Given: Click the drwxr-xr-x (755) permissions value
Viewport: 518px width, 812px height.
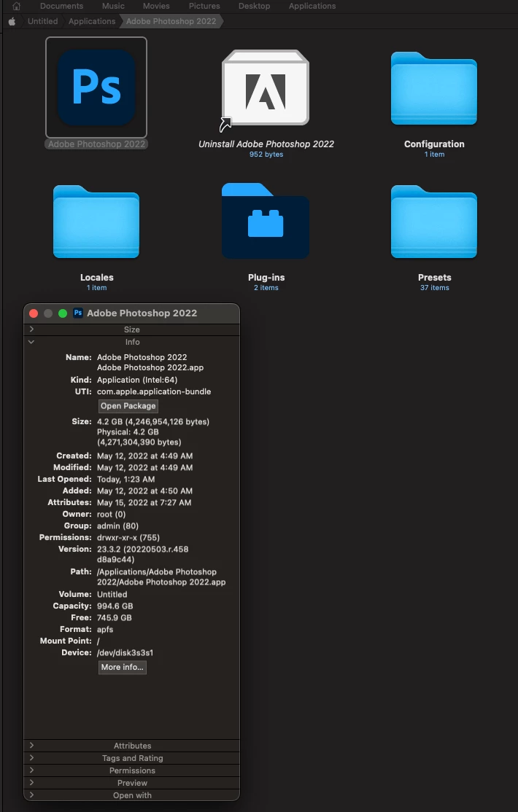Looking at the screenshot, I should [x=128, y=537].
